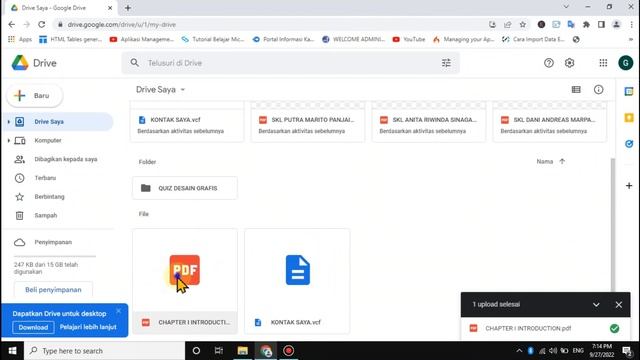Sort by Nama column header
The width and height of the screenshot is (640, 360).
(544, 161)
